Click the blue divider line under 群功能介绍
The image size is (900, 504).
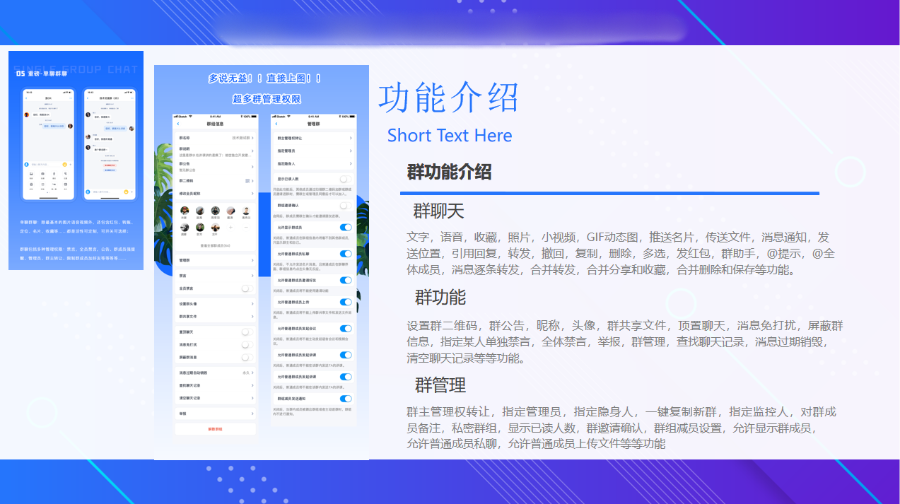pyautogui.click(x=610, y=193)
